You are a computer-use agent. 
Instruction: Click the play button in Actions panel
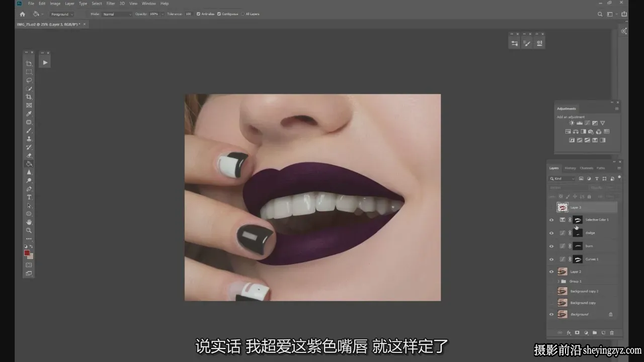tap(45, 63)
